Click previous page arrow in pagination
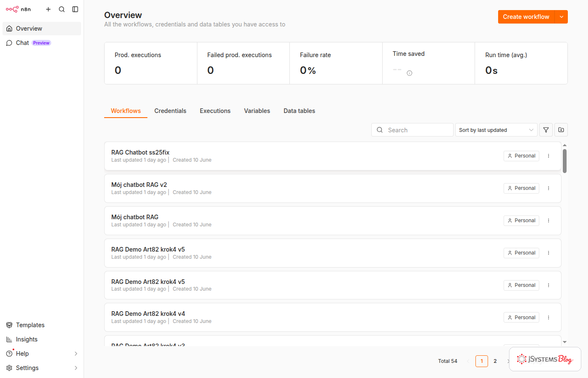The width and height of the screenshot is (588, 378). pyautogui.click(x=468, y=361)
